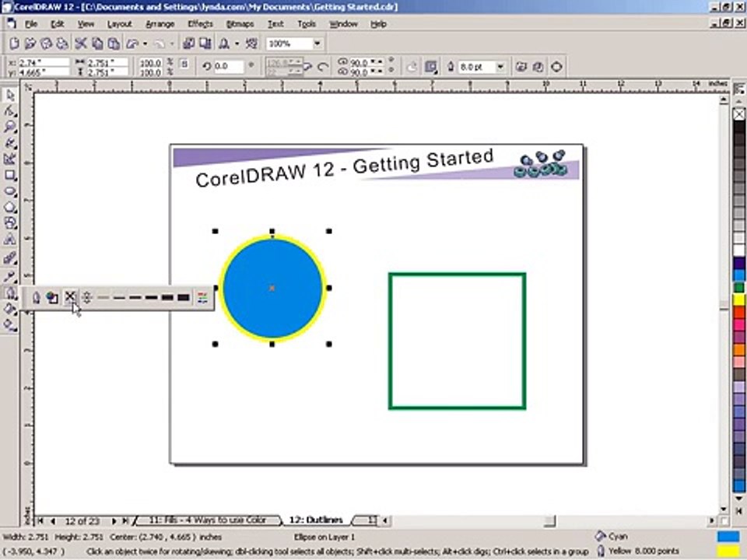Expand the color palette flyout arrow
Screen dimensions: 747x560
(x=738, y=510)
